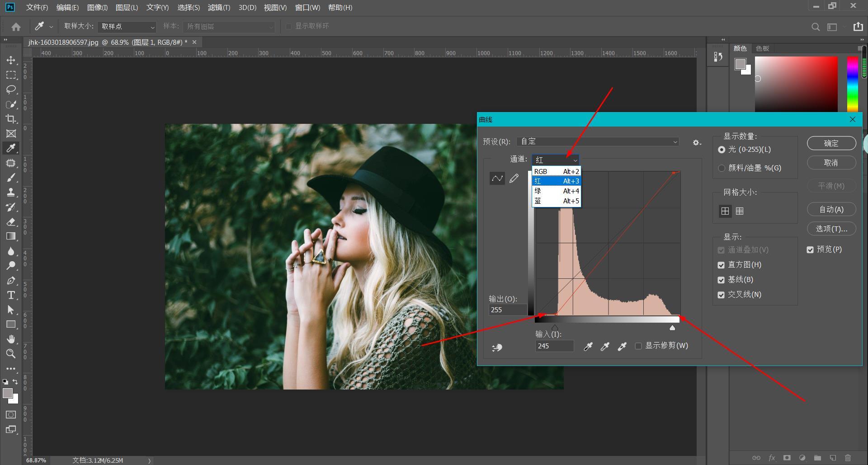Open the 取样大小 sample size dropdown
868x465 pixels.
click(x=127, y=27)
